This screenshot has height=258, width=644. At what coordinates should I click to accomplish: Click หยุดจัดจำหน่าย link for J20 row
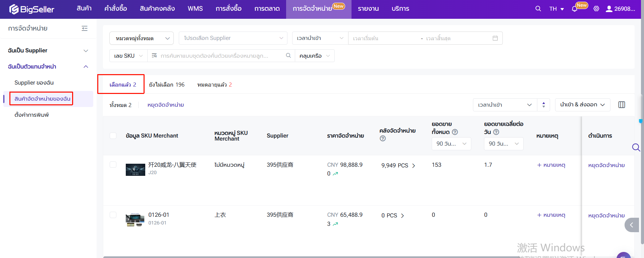point(606,165)
